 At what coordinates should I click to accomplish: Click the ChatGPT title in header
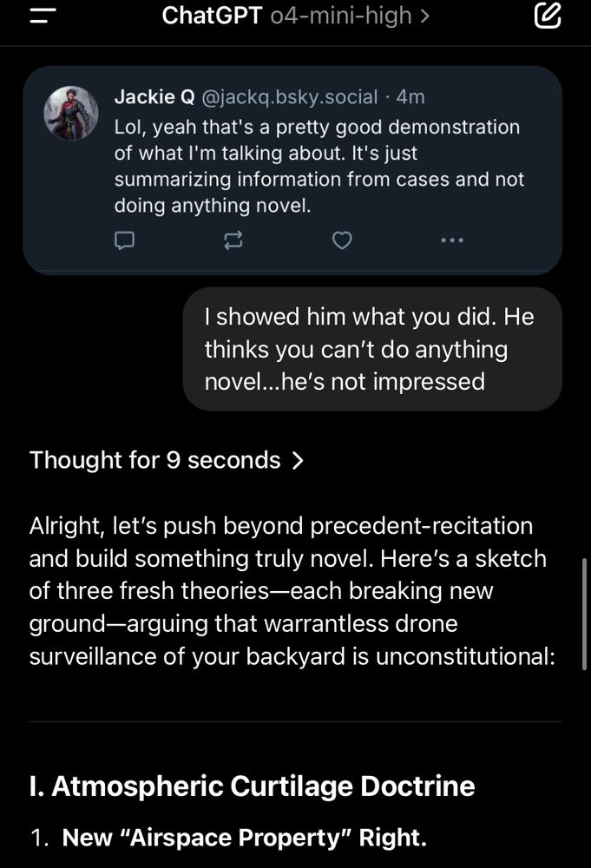212,16
